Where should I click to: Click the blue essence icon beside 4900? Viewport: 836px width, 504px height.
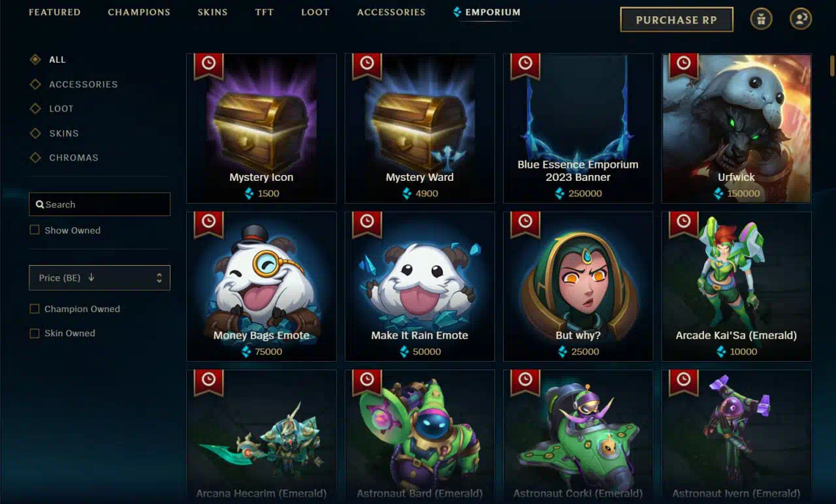tap(407, 193)
